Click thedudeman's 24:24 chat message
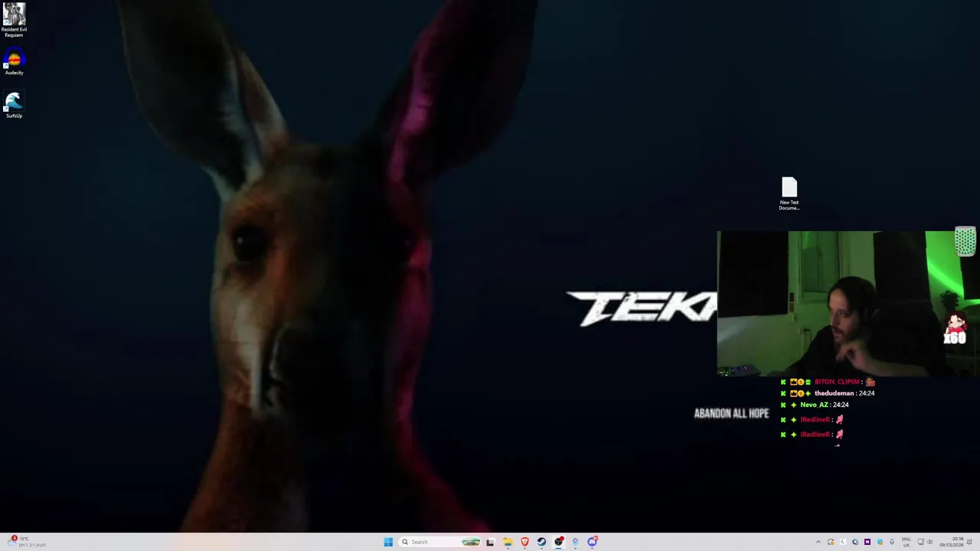Image resolution: width=980 pixels, height=551 pixels. [867, 393]
